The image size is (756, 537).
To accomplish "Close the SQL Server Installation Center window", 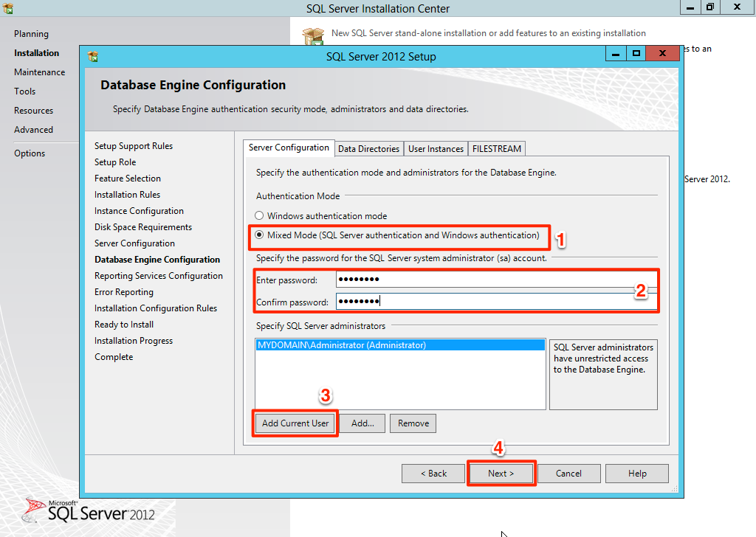I will click(x=738, y=7).
